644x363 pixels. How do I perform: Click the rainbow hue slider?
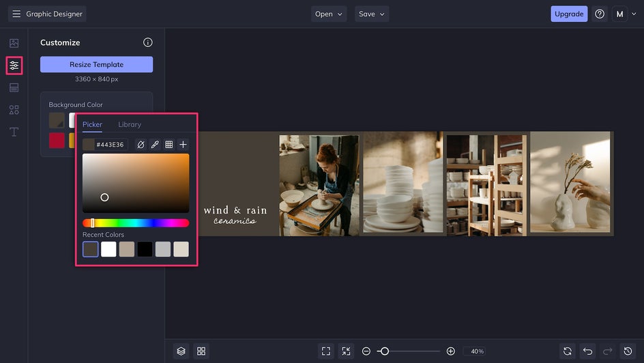[x=136, y=223]
